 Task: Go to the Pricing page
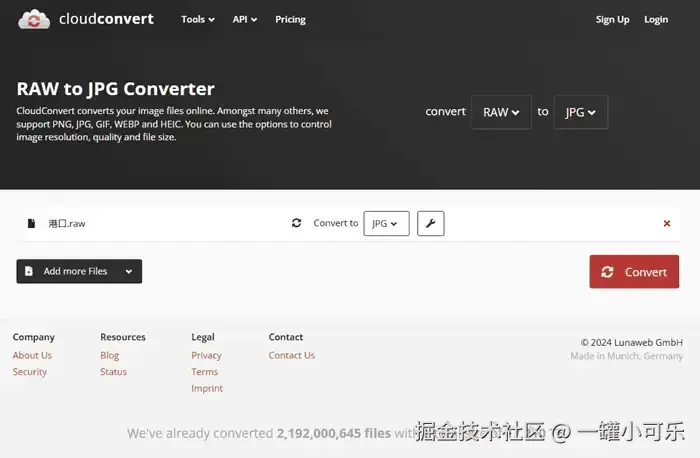(x=290, y=20)
